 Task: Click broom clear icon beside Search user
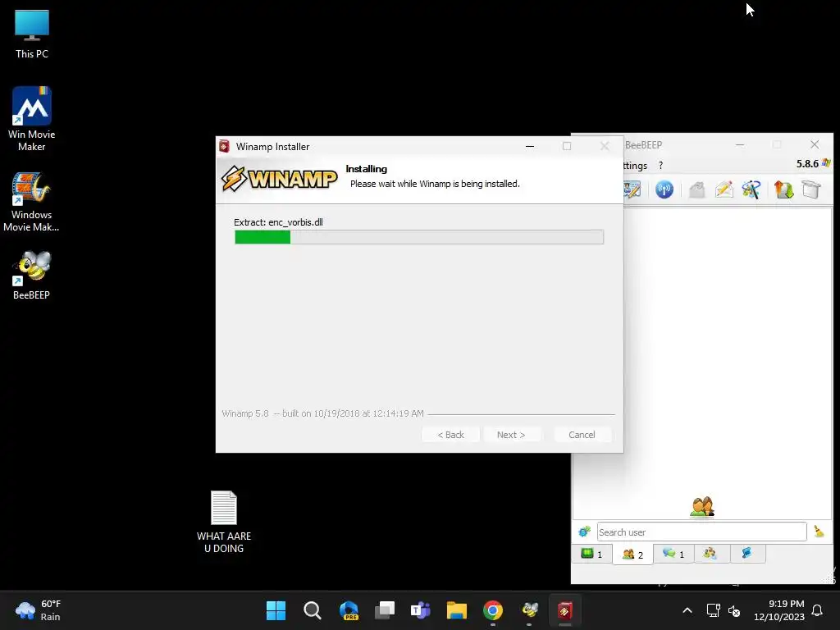(x=819, y=532)
